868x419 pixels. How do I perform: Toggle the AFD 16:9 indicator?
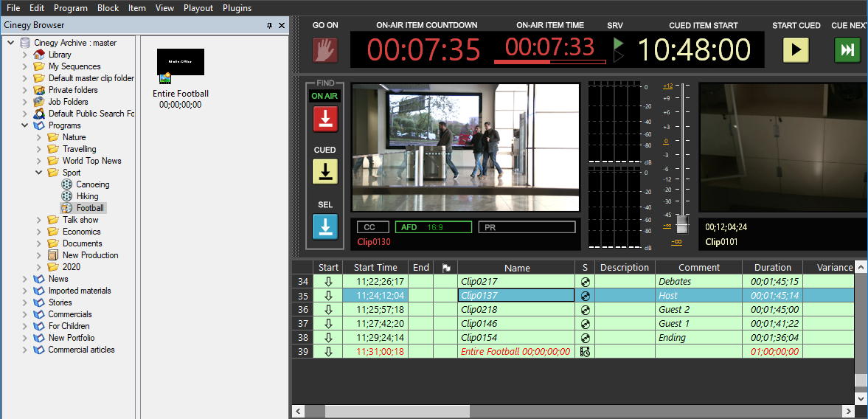433,227
